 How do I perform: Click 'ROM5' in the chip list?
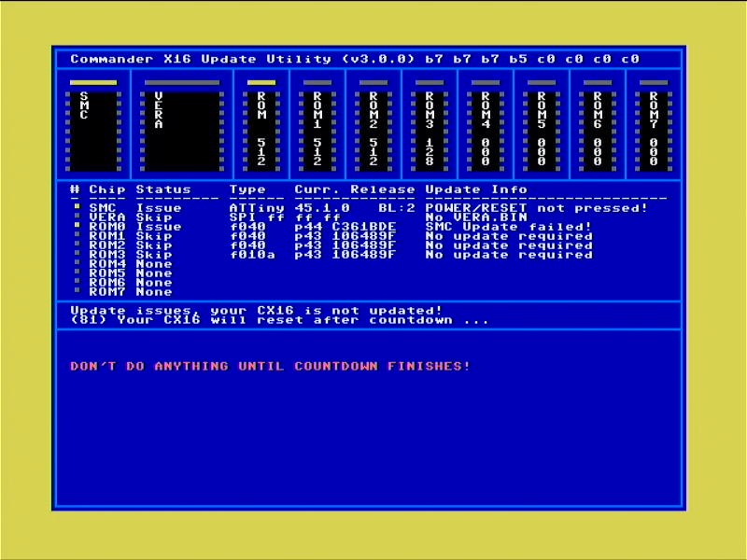click(107, 273)
